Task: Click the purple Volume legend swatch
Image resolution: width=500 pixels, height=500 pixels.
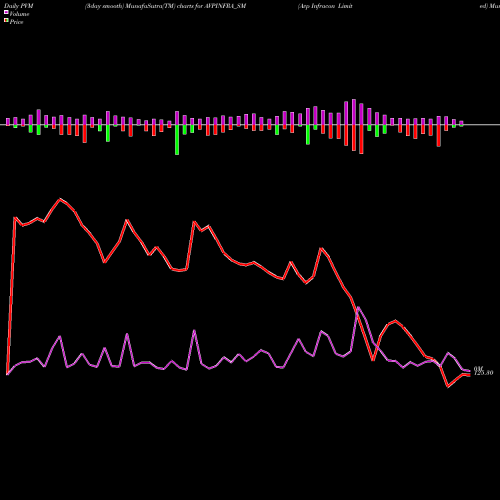Action: coord(6,13)
